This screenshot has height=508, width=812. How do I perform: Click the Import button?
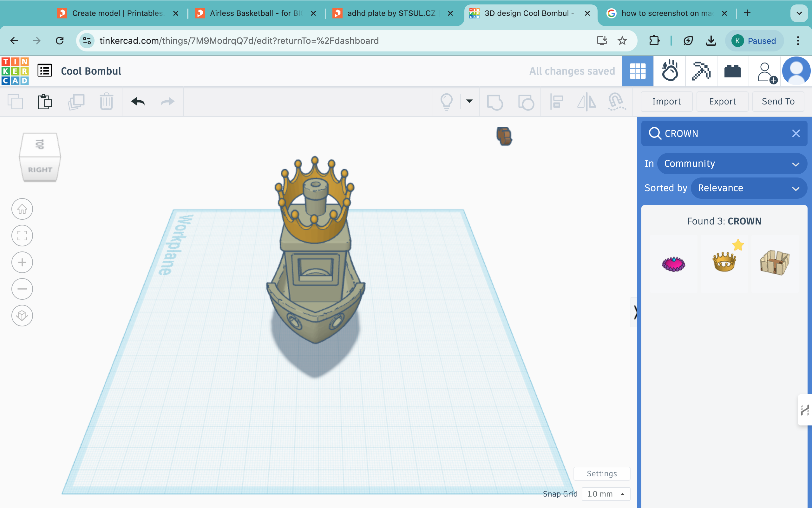tap(666, 102)
